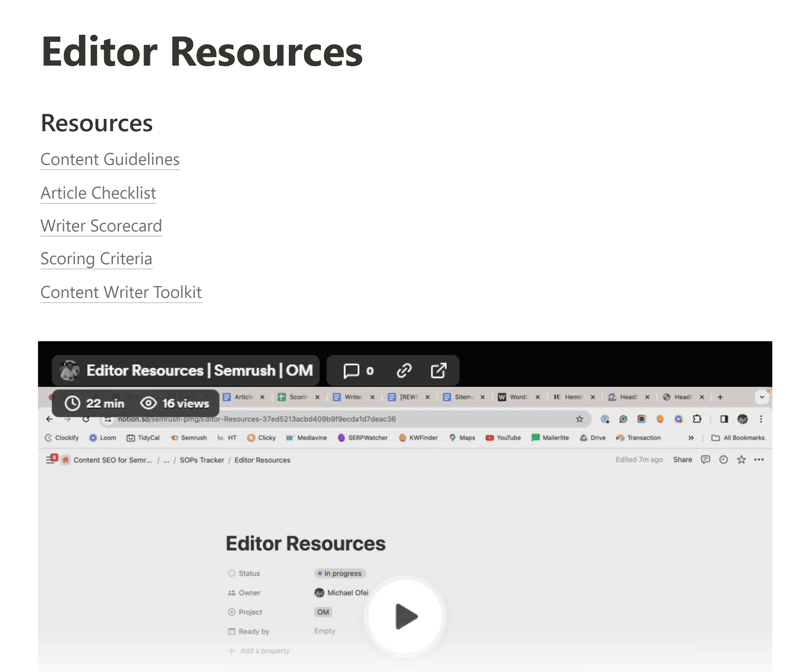Screen dimensions: 810x672
Task: Open the Semrush bookmark
Action: click(189, 438)
